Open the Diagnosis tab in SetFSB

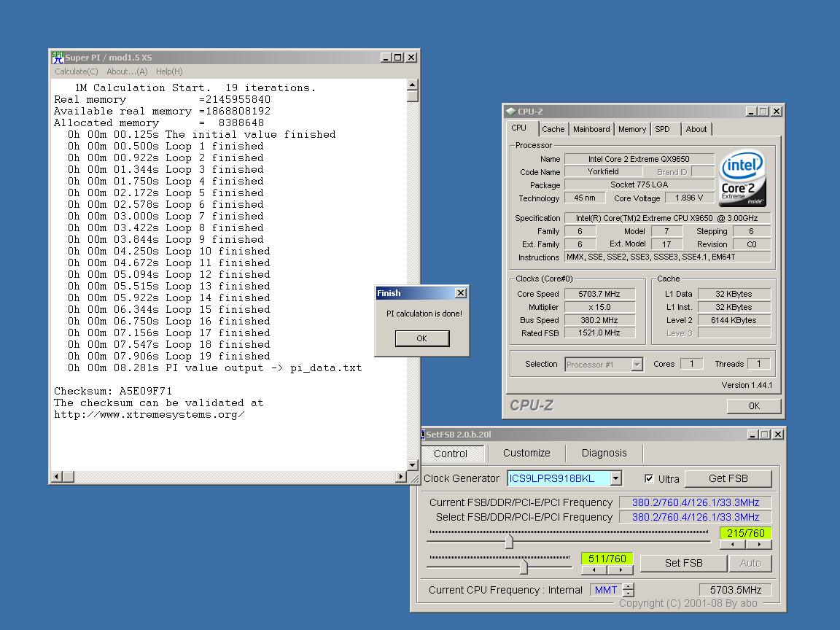604,453
